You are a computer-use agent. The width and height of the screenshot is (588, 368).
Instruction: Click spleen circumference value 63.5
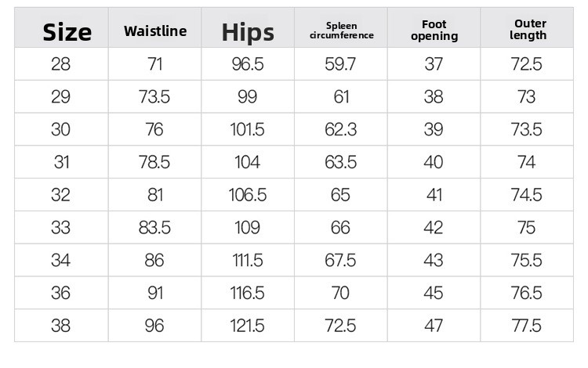pyautogui.click(x=340, y=162)
